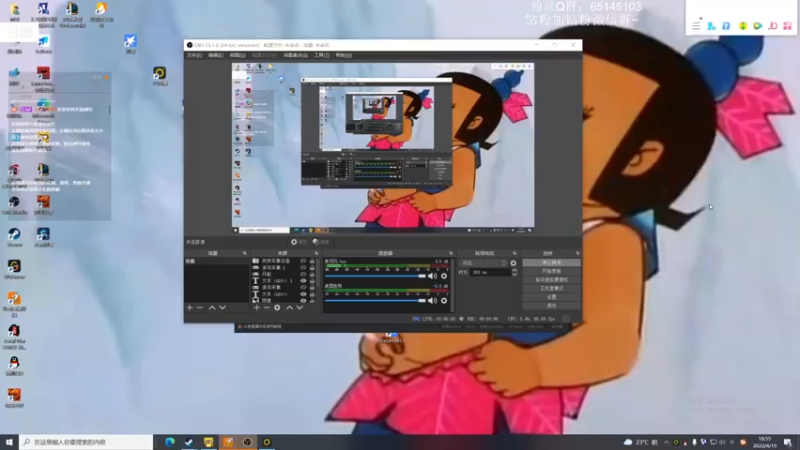Hide the 文本 (GDI+) 3 source
This screenshot has height=450, width=800.
pos(303,281)
